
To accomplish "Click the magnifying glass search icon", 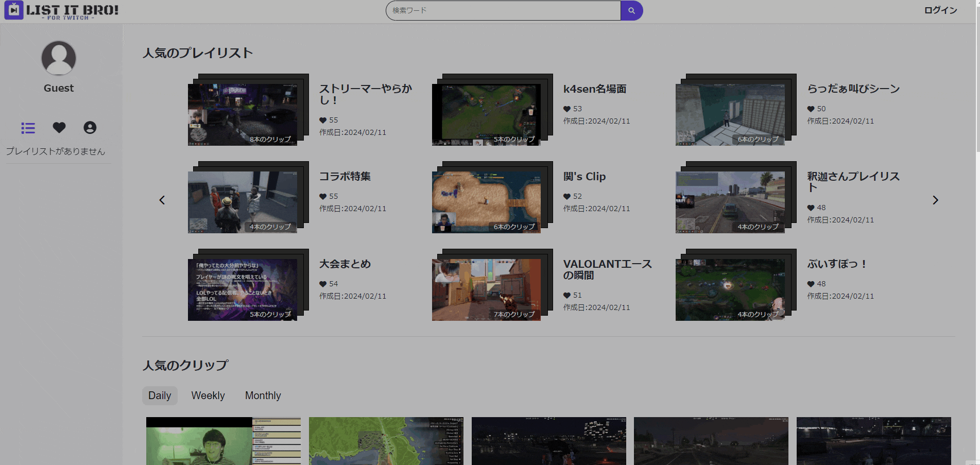I will 632,10.
